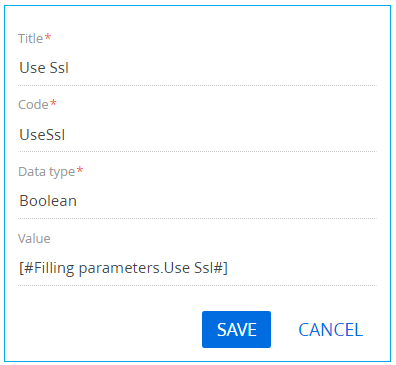Dismiss the dialog via the CANCEL button
This screenshot has height=365, width=396.
click(x=330, y=330)
